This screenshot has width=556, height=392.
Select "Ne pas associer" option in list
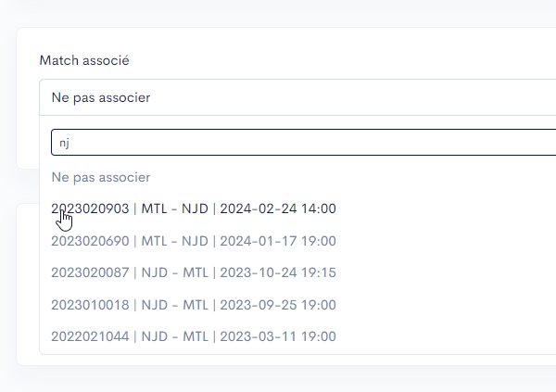(x=101, y=177)
